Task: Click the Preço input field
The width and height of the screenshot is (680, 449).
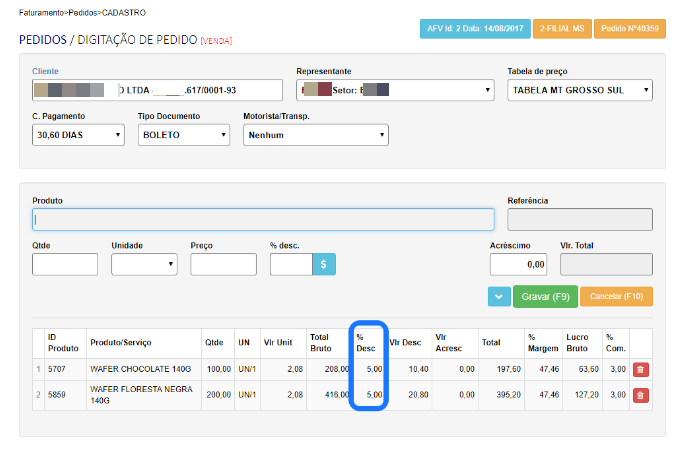Action: tap(224, 264)
